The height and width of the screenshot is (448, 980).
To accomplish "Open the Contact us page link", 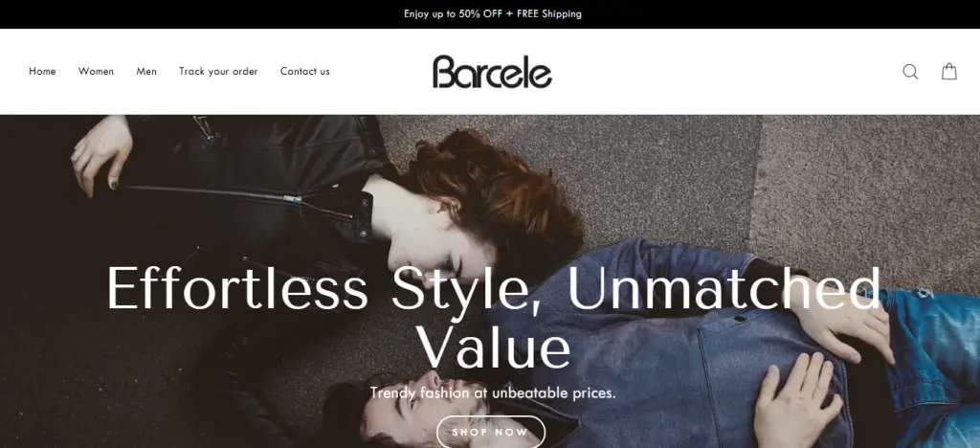I will [x=305, y=71].
